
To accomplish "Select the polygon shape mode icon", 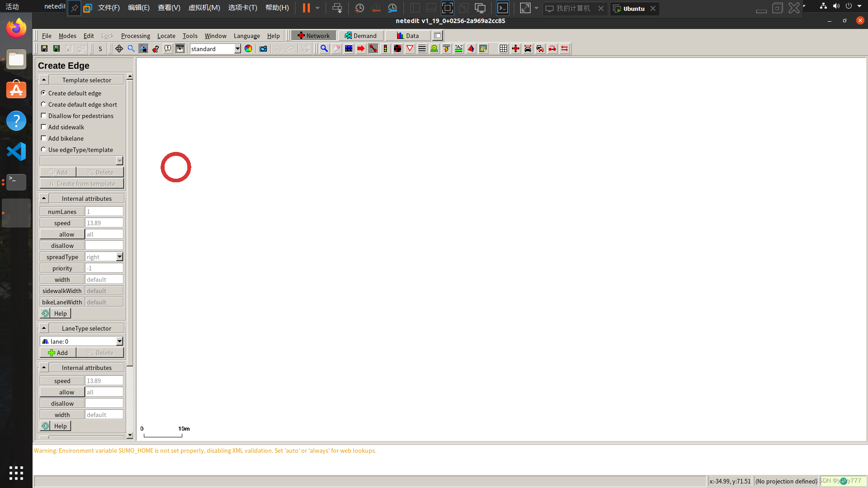I will point(471,48).
